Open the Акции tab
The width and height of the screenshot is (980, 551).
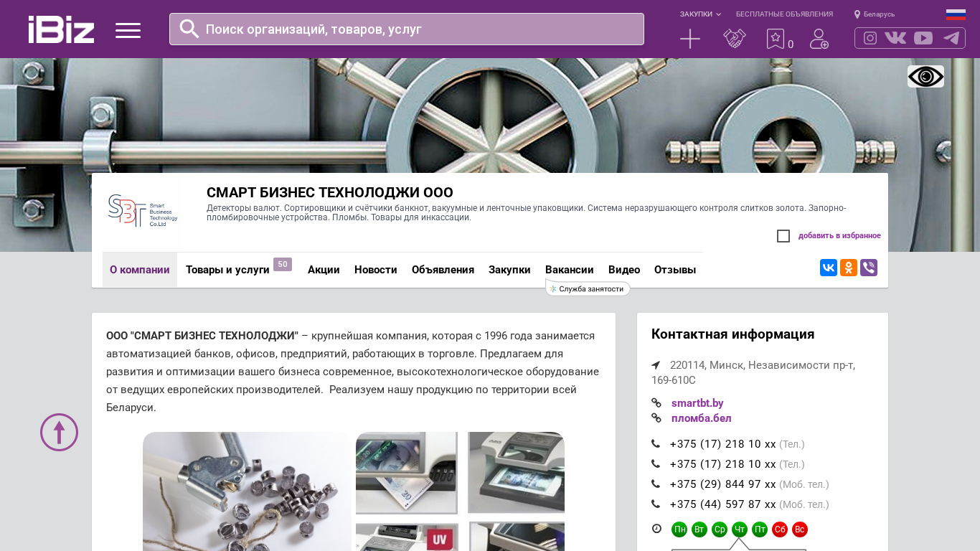click(x=324, y=270)
